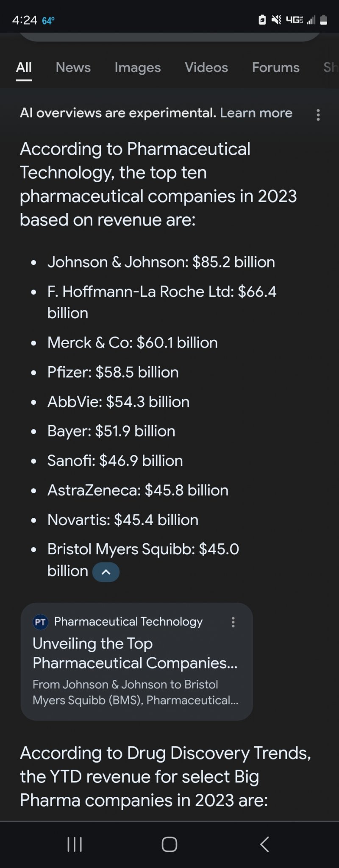Collapse the AI overview list with chevron
The height and width of the screenshot is (868, 339).
(106, 572)
